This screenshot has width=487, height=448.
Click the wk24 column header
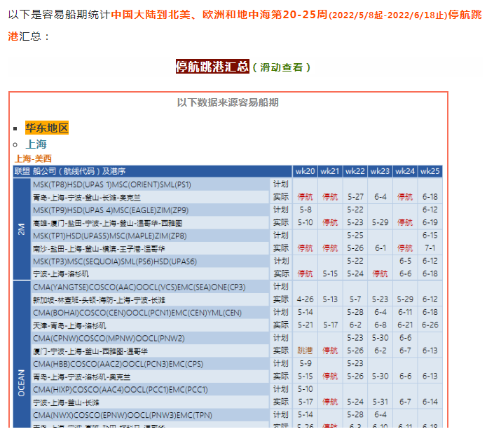tap(405, 171)
